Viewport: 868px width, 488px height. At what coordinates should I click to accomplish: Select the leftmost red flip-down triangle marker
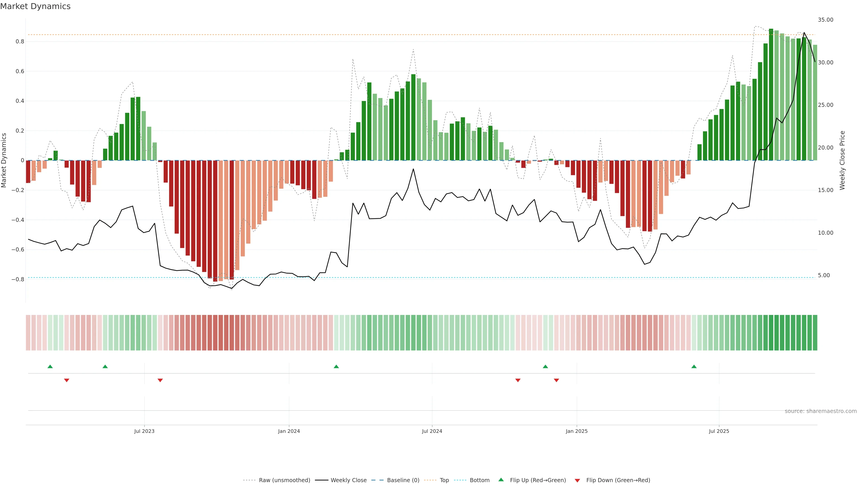pyautogui.click(x=67, y=380)
